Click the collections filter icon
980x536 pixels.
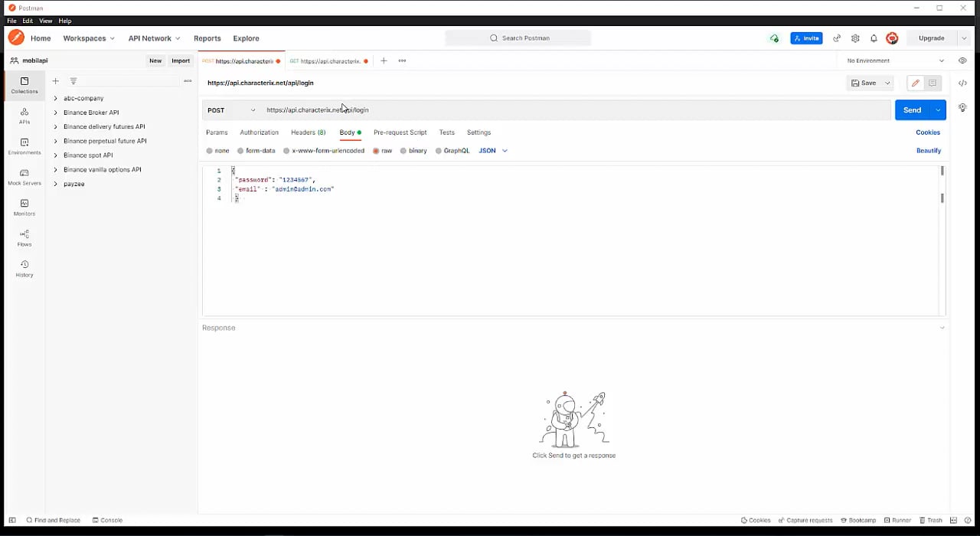(x=73, y=80)
